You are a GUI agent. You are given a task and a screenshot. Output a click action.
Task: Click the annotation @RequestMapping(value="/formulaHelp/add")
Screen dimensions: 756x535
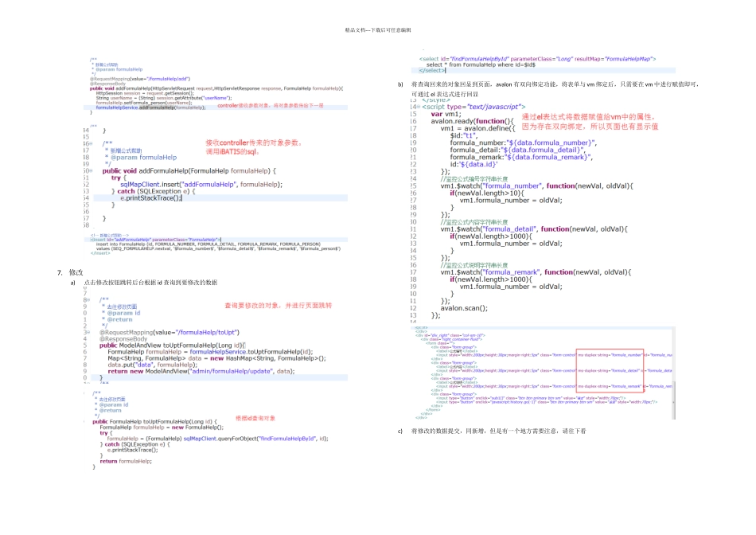click(140, 79)
